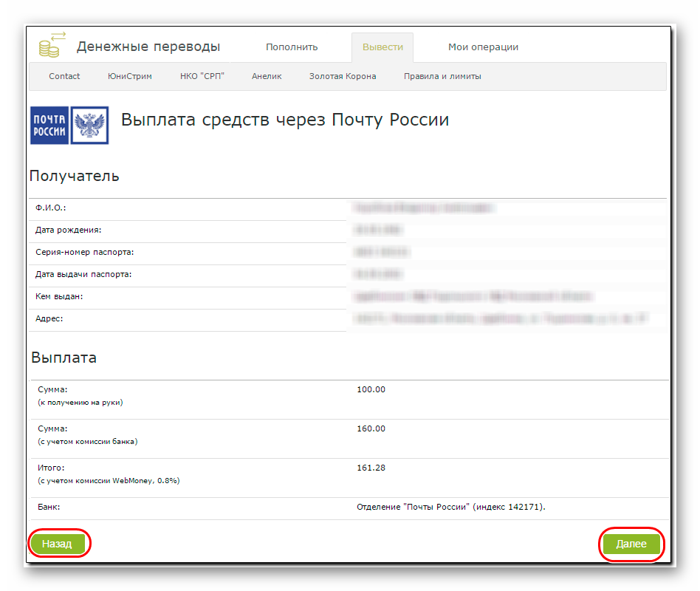The image size is (700, 591).
Task: Click the с учетом комиссии банка note
Action: click(x=87, y=442)
